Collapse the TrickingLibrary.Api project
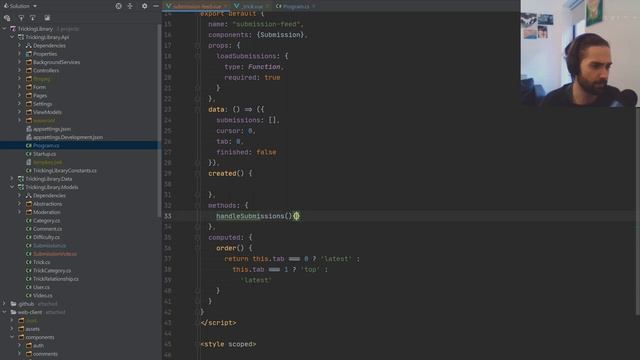This screenshot has height=360, width=640. 12,37
